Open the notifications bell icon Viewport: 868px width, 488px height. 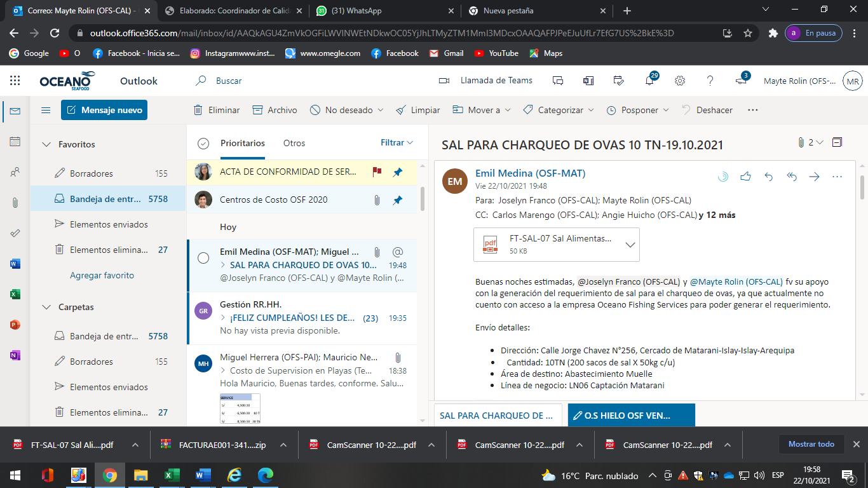click(649, 81)
